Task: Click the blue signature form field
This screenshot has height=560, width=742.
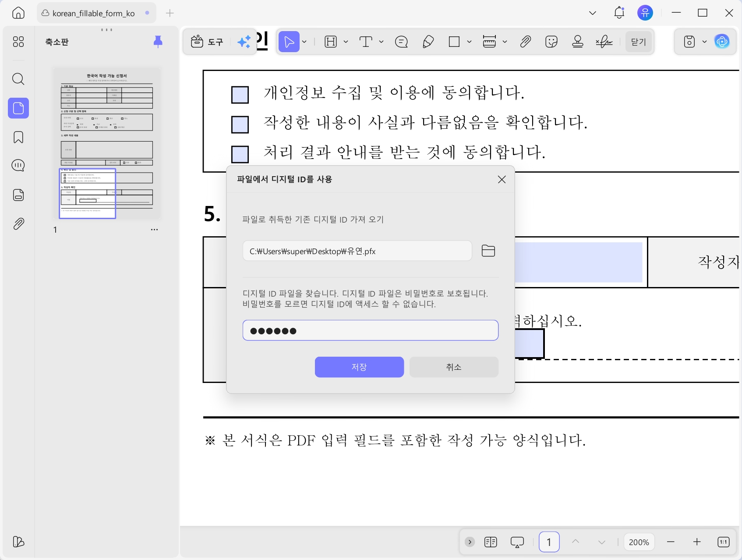Action: pyautogui.click(x=530, y=344)
